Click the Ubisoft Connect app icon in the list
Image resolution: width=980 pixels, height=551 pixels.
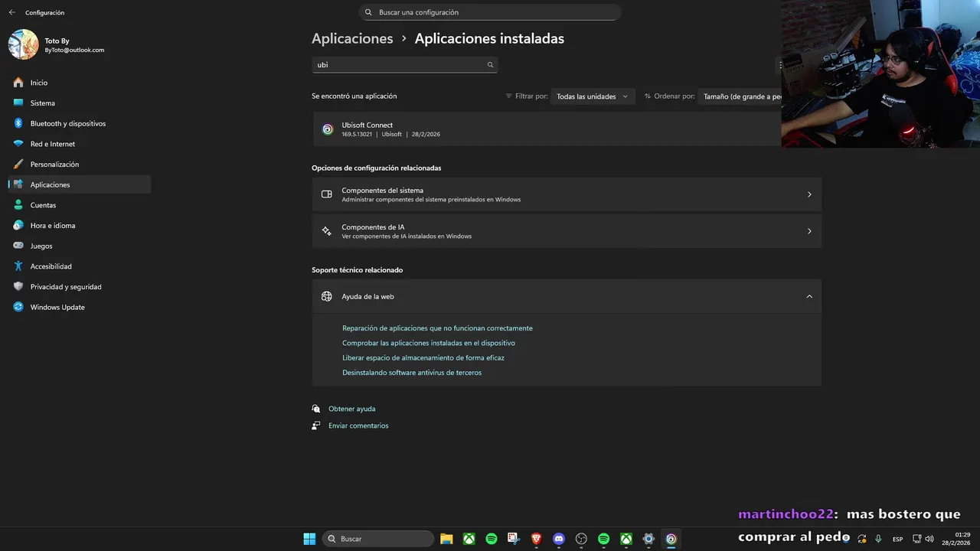click(x=328, y=129)
